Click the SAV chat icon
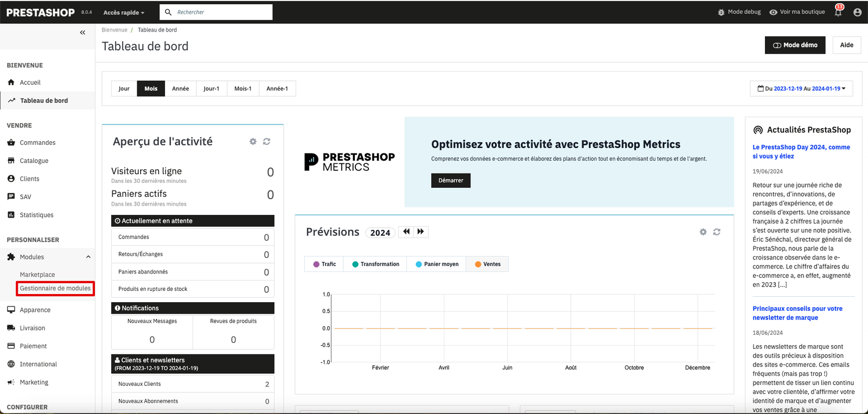The height and width of the screenshot is (414, 868). (11, 196)
